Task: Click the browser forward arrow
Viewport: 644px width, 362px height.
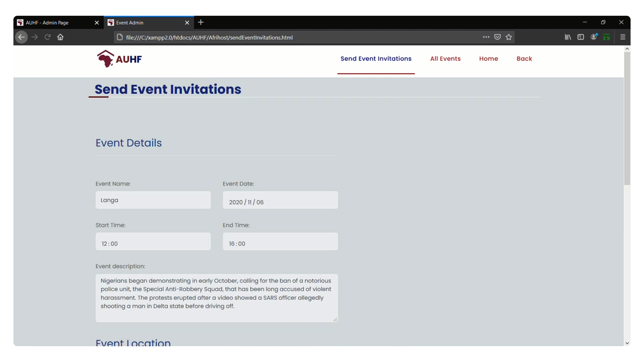Action: point(35,37)
